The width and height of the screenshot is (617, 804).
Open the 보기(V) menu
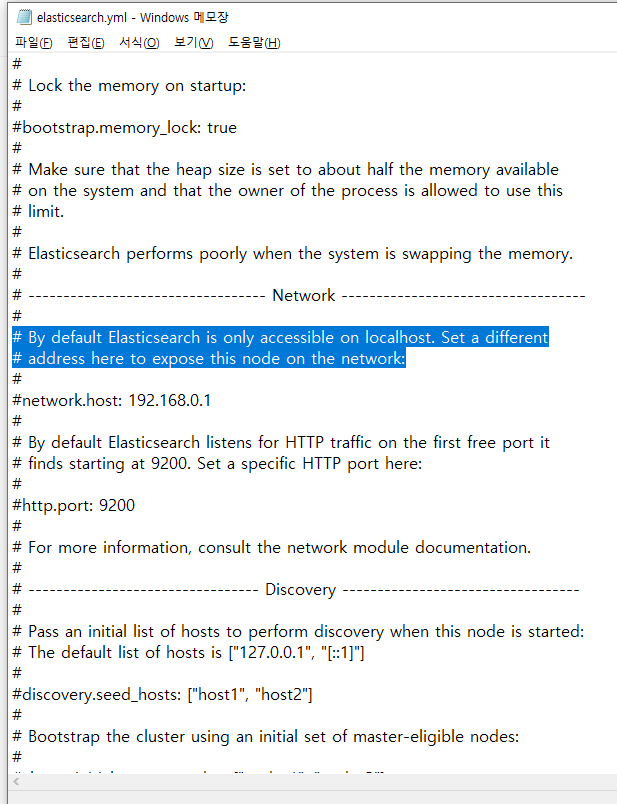tap(190, 42)
